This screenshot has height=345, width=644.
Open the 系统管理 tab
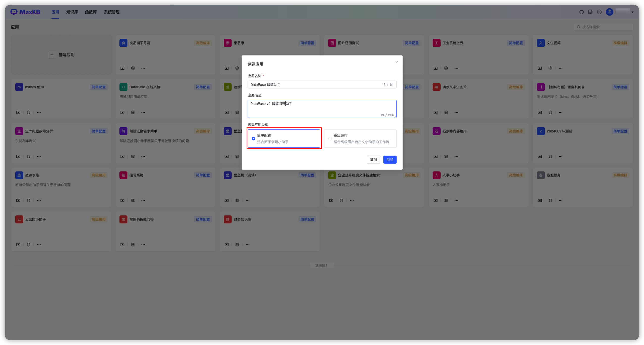coord(112,12)
